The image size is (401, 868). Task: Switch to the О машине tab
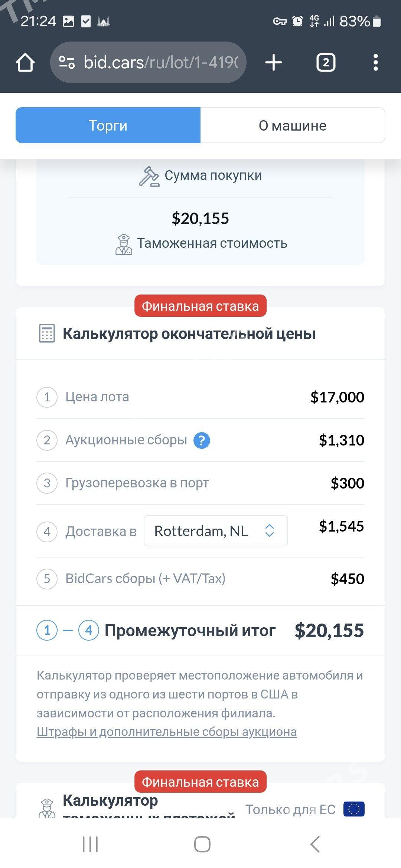[x=293, y=125]
